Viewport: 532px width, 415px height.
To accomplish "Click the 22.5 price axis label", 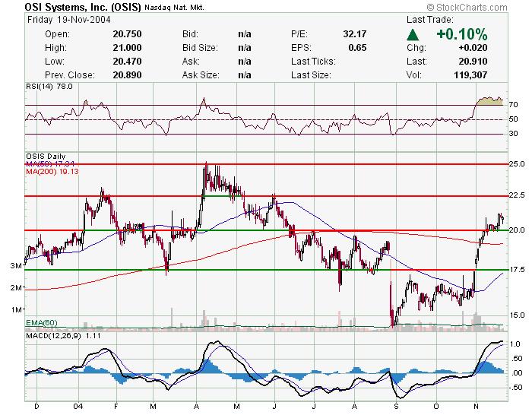I will pyautogui.click(x=517, y=195).
